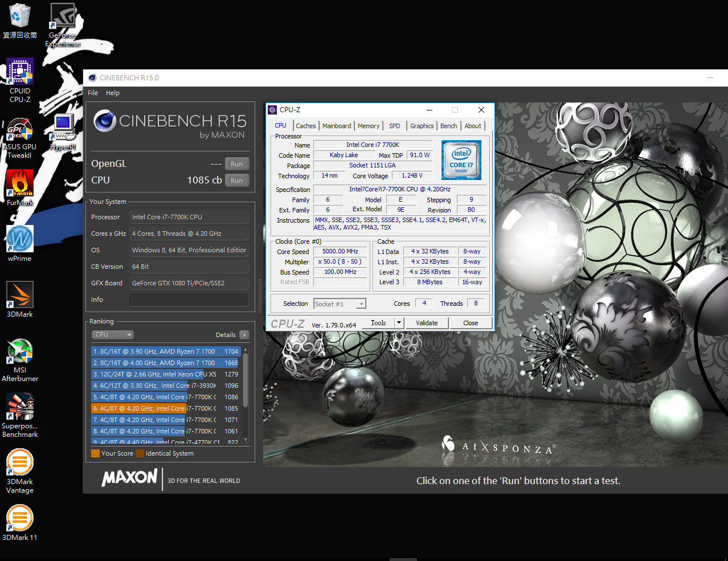The width and height of the screenshot is (728, 561).
Task: Open the 3DMark Vantage desktop icon
Action: [20, 471]
